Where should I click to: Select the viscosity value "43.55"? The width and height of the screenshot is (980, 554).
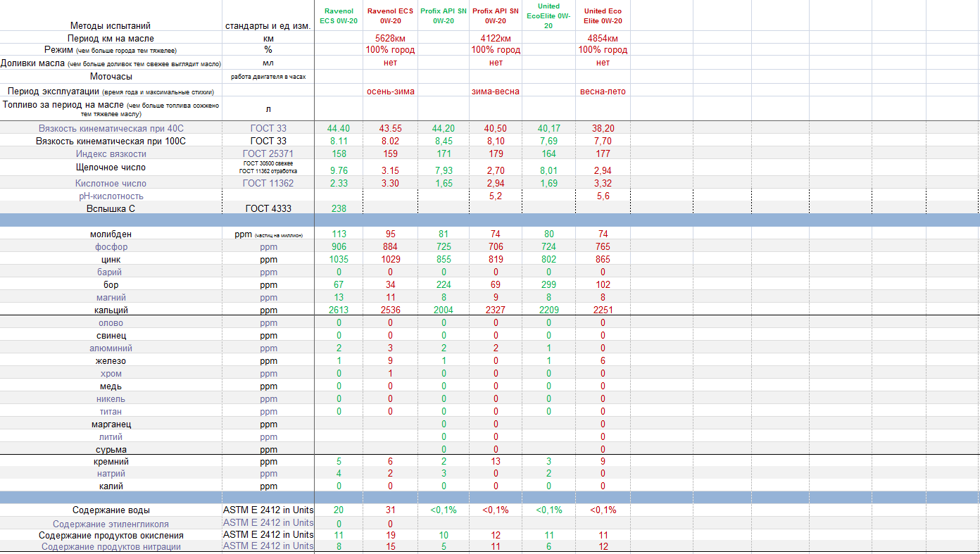tap(390, 128)
